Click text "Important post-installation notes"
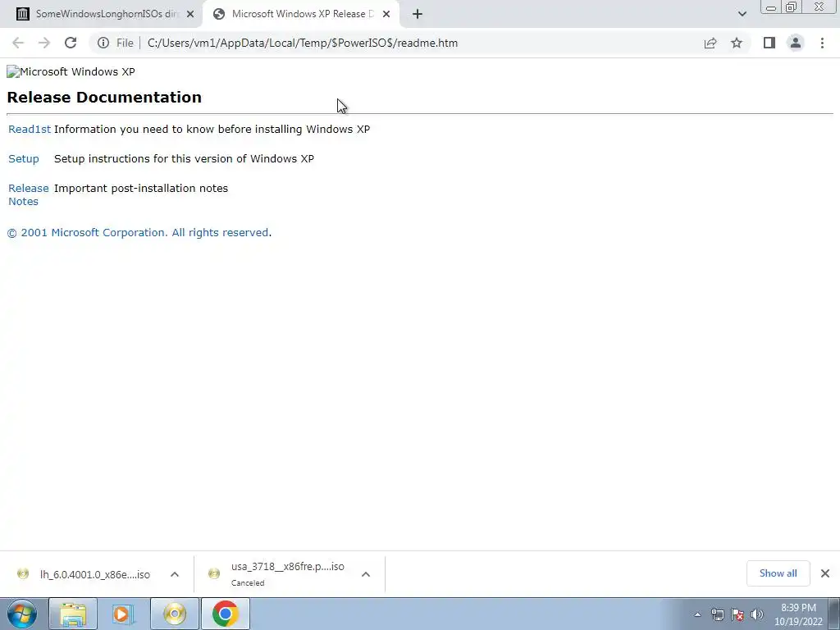 click(141, 188)
